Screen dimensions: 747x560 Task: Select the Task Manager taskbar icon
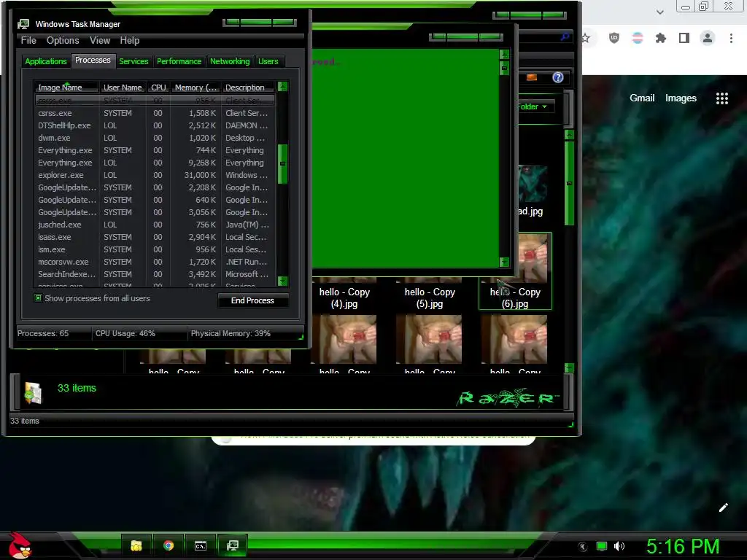[233, 545]
